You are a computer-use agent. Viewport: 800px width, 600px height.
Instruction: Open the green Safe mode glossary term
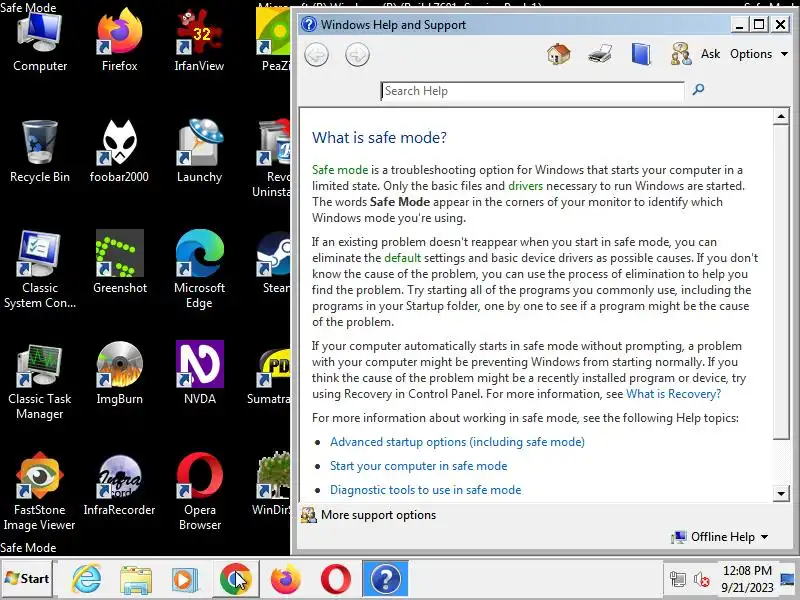coord(340,170)
